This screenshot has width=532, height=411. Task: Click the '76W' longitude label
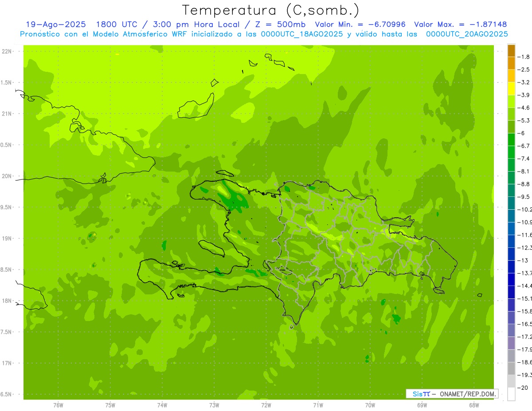(58, 405)
